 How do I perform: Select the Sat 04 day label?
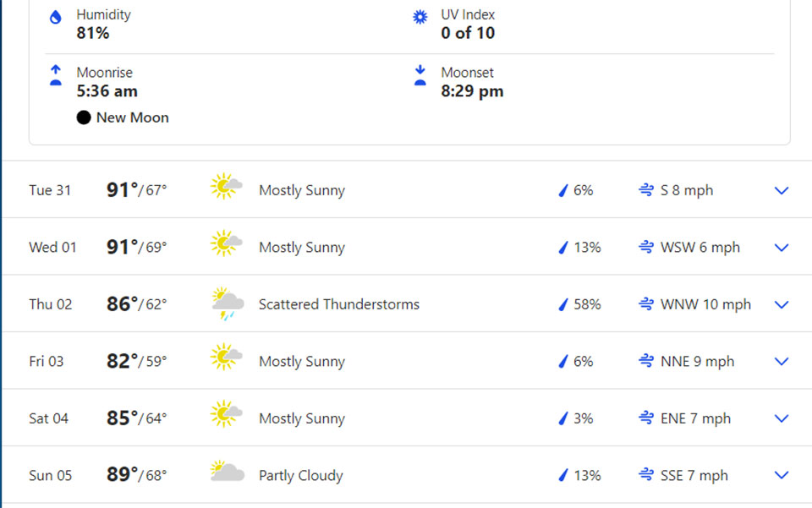[49, 418]
